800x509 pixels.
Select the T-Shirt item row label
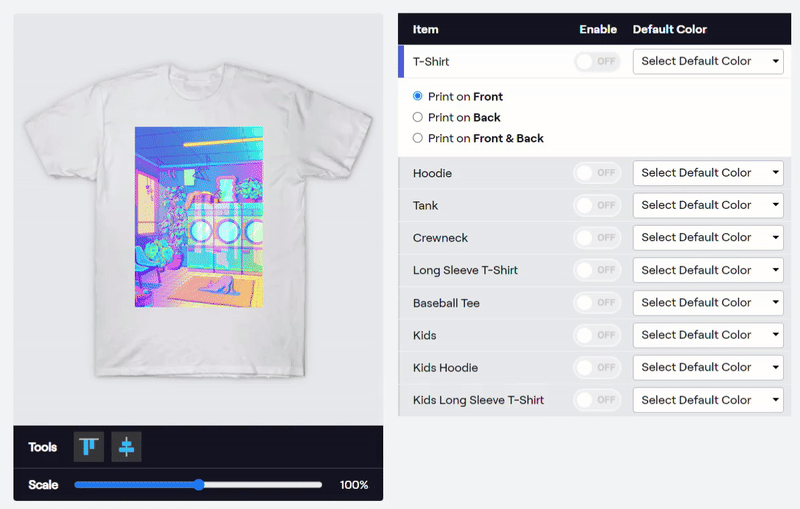pos(431,62)
